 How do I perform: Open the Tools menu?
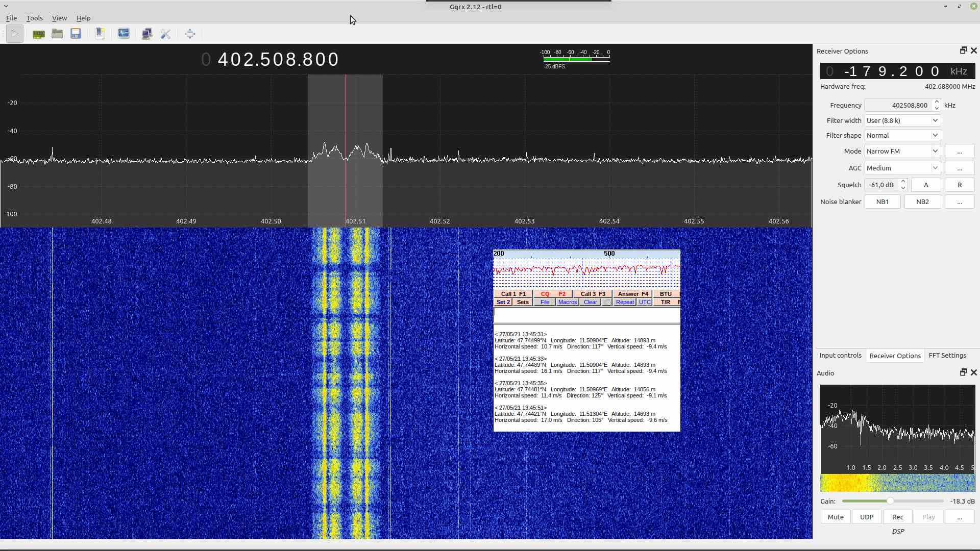click(34, 18)
